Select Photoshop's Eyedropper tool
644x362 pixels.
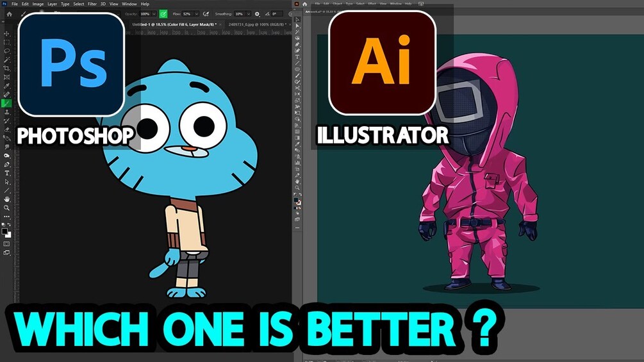[6, 86]
